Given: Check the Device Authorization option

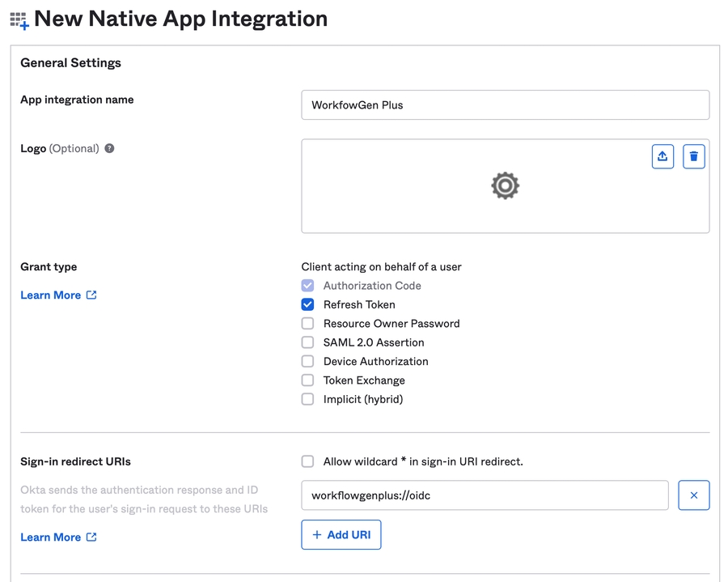Looking at the screenshot, I should click(307, 361).
